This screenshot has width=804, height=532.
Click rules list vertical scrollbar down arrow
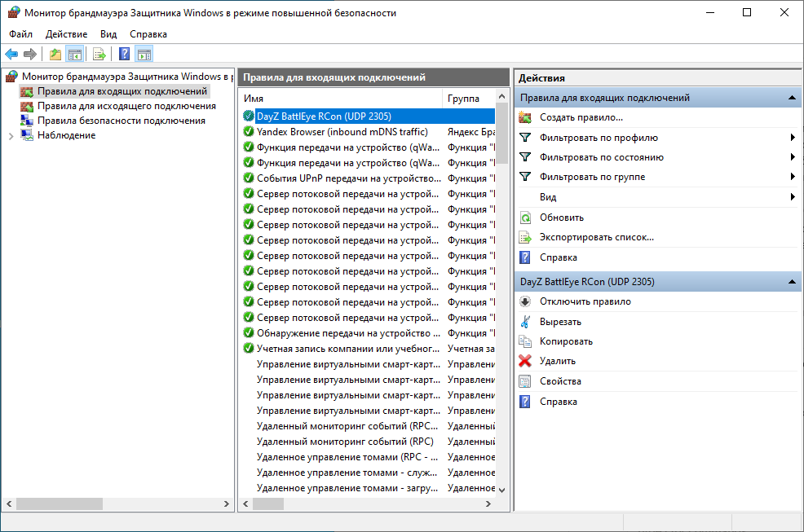point(502,490)
